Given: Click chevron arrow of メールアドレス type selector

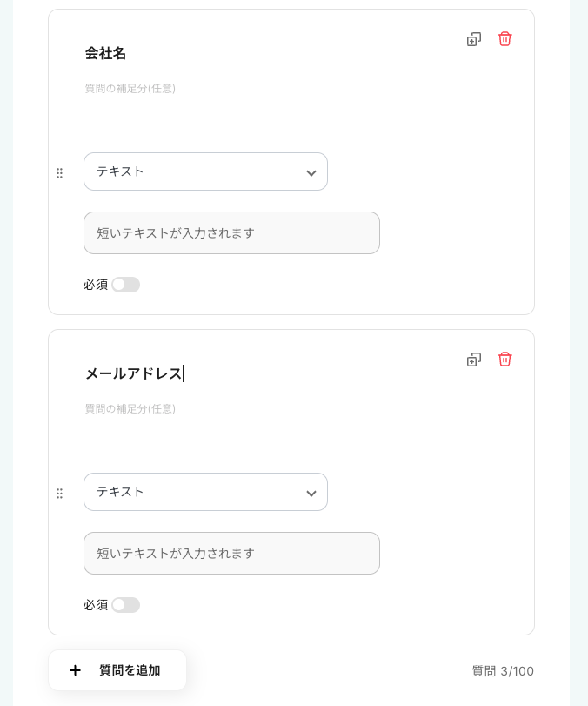Looking at the screenshot, I should tap(311, 494).
